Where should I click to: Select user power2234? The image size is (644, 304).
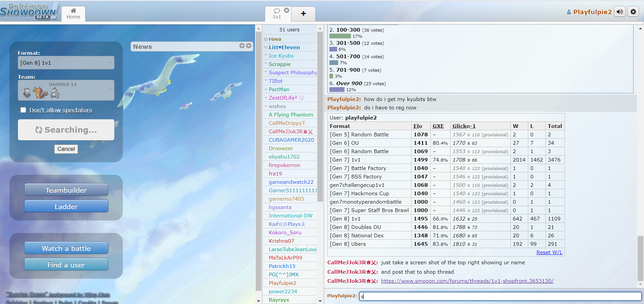click(x=289, y=292)
